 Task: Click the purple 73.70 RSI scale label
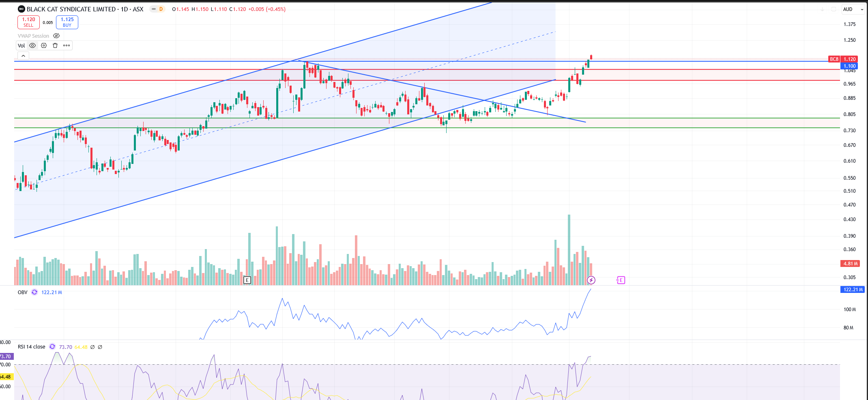pyautogui.click(x=6, y=356)
